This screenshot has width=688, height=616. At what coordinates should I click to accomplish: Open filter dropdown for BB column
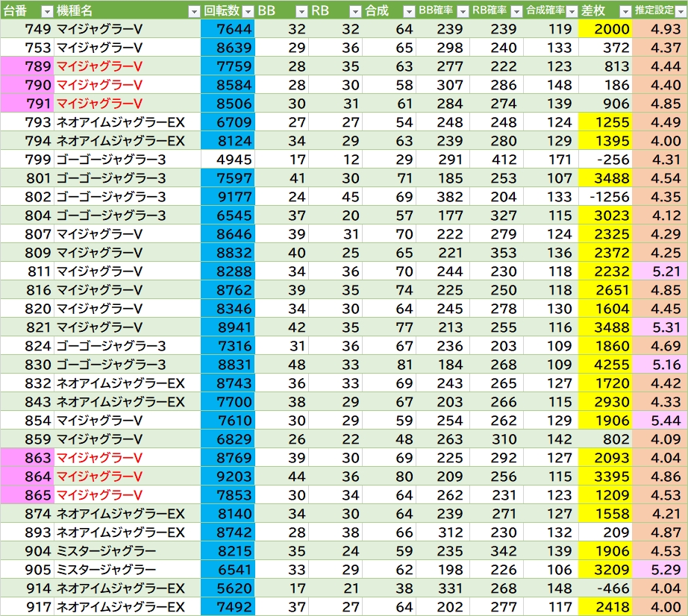tap(302, 12)
